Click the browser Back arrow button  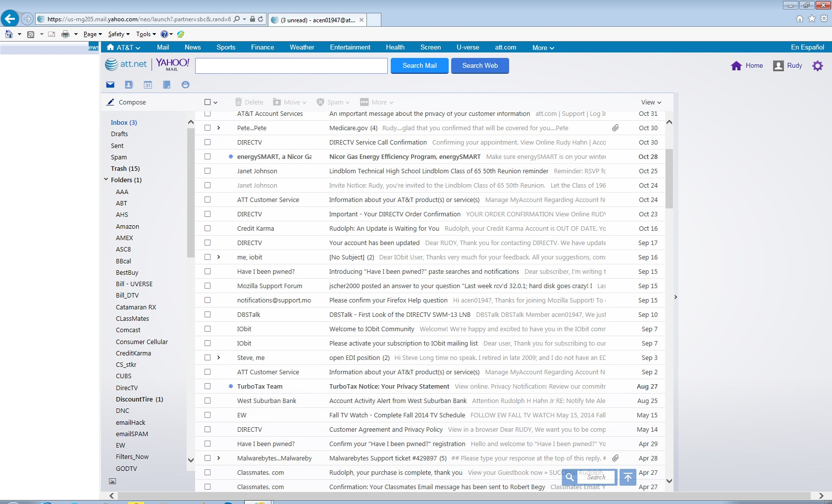10,19
